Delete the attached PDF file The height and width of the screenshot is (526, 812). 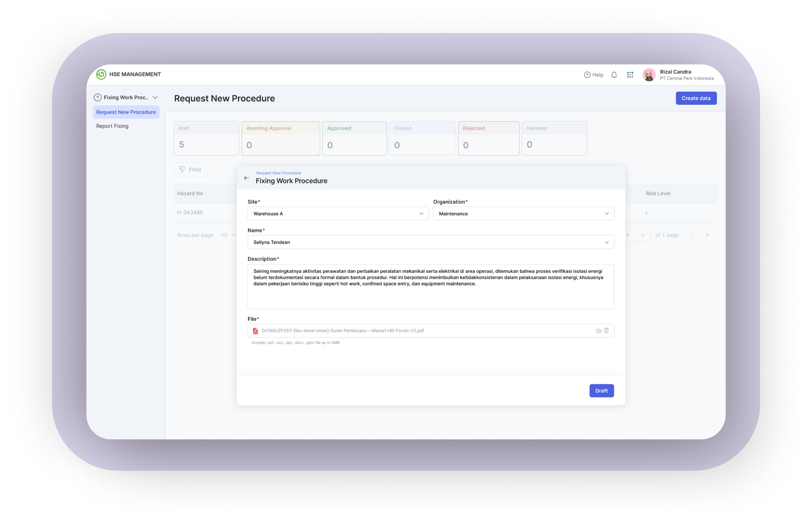pos(606,330)
